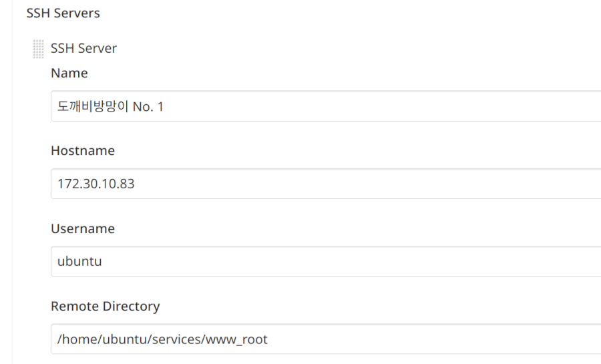Click the Username field label

coord(83,228)
